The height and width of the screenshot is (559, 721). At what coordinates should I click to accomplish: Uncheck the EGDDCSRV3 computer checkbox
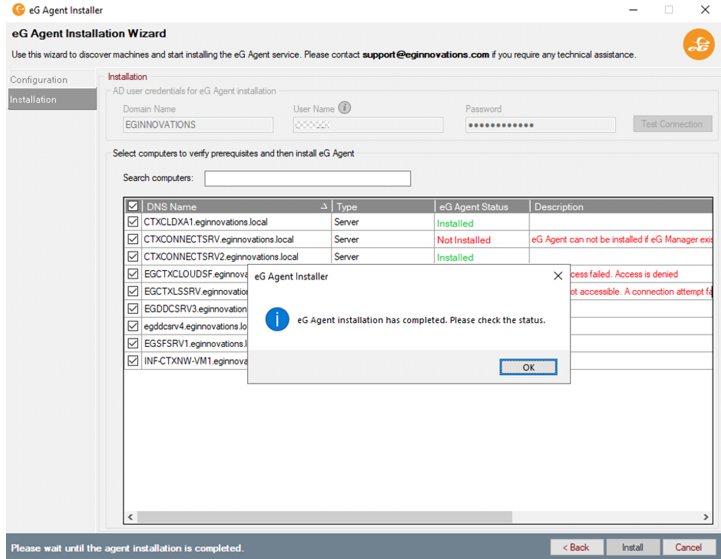click(x=133, y=308)
